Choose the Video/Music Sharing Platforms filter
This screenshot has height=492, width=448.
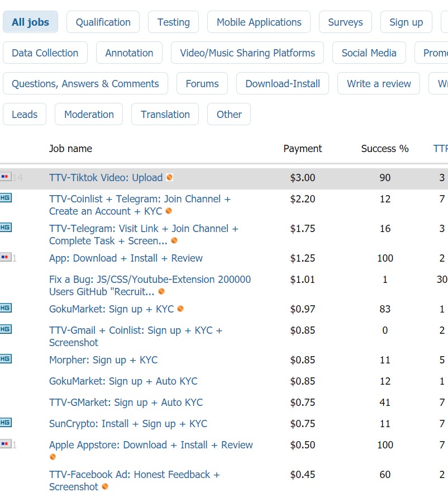point(247,53)
